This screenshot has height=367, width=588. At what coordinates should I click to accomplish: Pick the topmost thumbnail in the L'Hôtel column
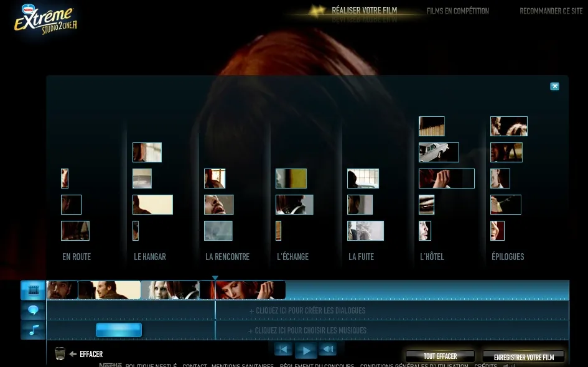coord(432,126)
